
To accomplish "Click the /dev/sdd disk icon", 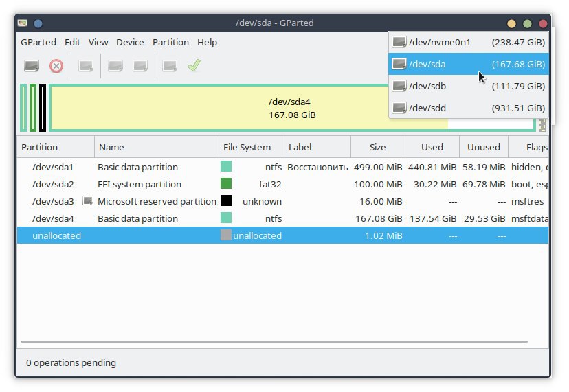I will pyautogui.click(x=399, y=108).
